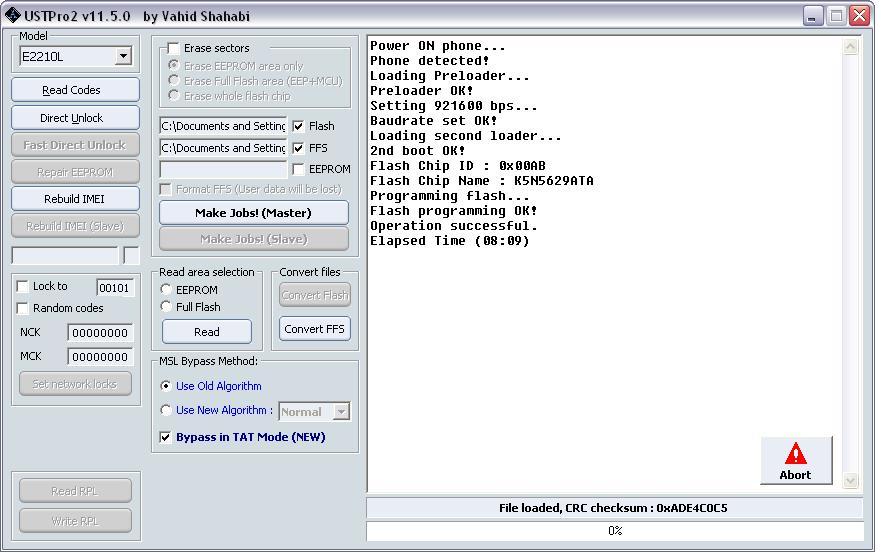The image size is (877, 552).
Task: Click the disabled Fast Direct Unlock button
Action: coord(75,145)
